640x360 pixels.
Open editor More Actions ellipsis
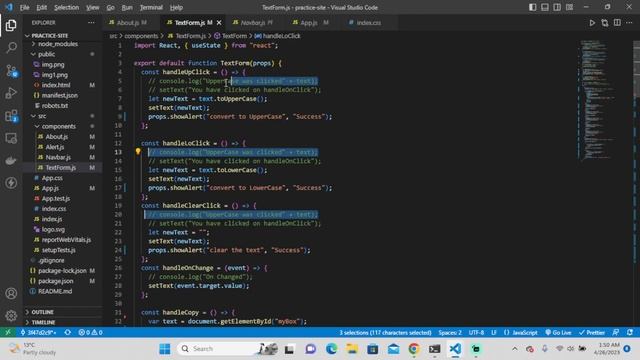click(629, 23)
